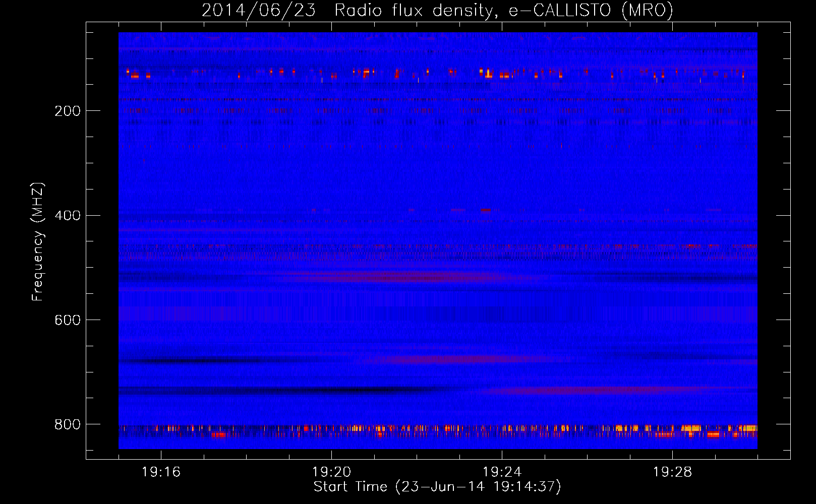816x504 pixels.
Task: Select the 600 frequency tick label
Action: point(68,320)
